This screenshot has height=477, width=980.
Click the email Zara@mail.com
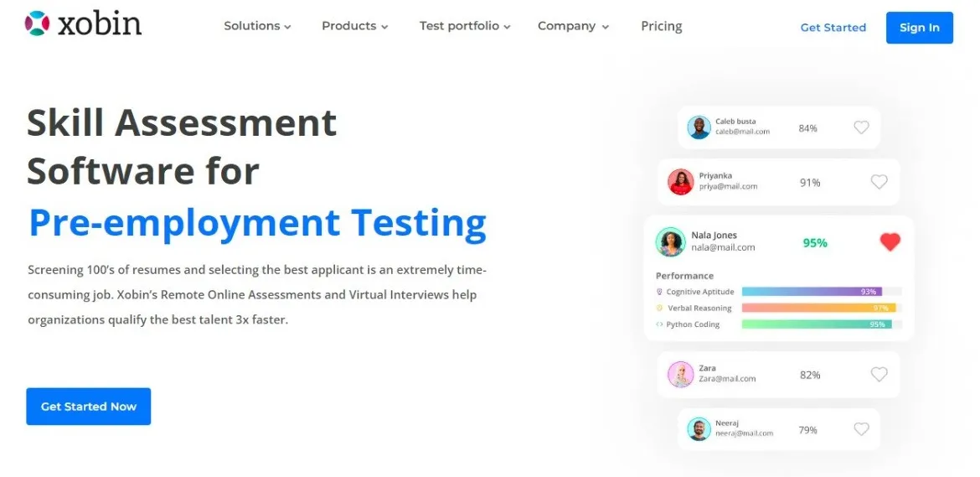coord(727,379)
